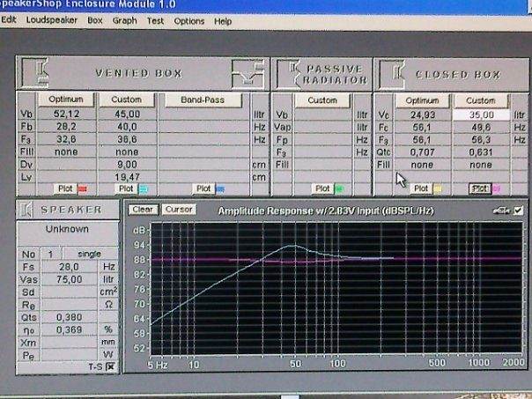
Task: Open the Graph menu
Action: 124,21
